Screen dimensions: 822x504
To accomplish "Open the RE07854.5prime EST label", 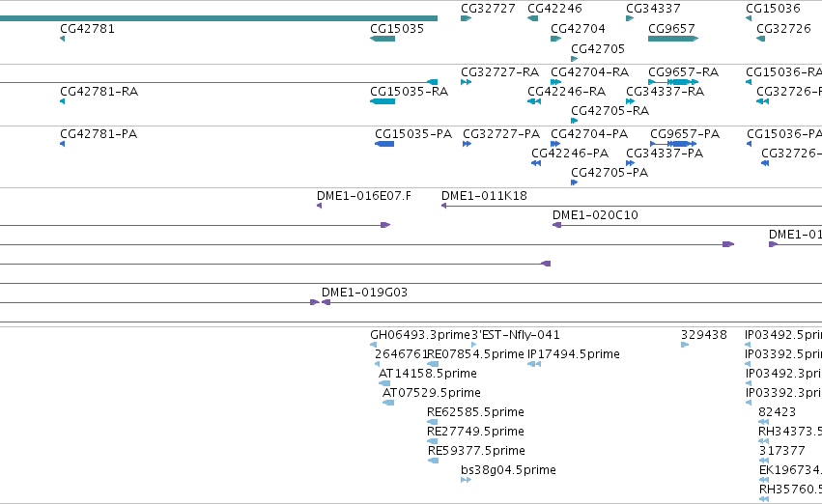I will (475, 354).
